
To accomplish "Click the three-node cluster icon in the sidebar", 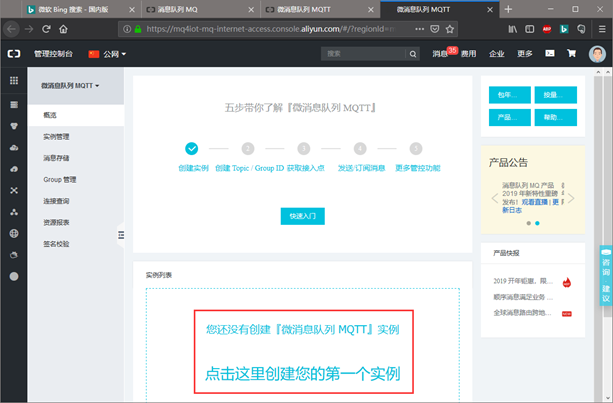I will pyautogui.click(x=14, y=212).
